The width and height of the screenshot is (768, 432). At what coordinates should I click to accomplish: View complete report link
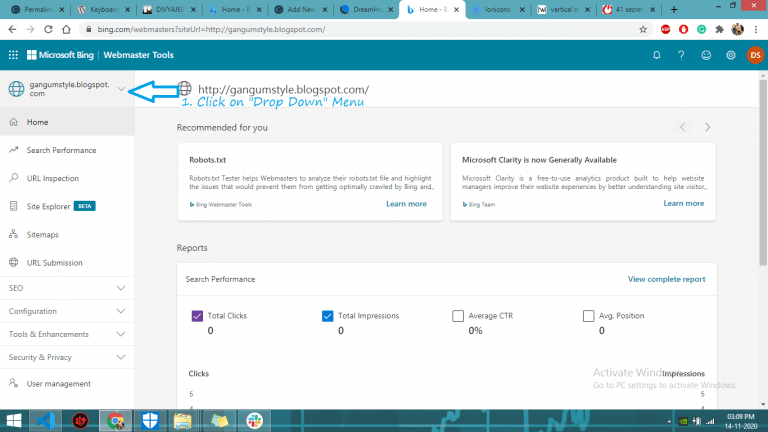[x=667, y=279]
